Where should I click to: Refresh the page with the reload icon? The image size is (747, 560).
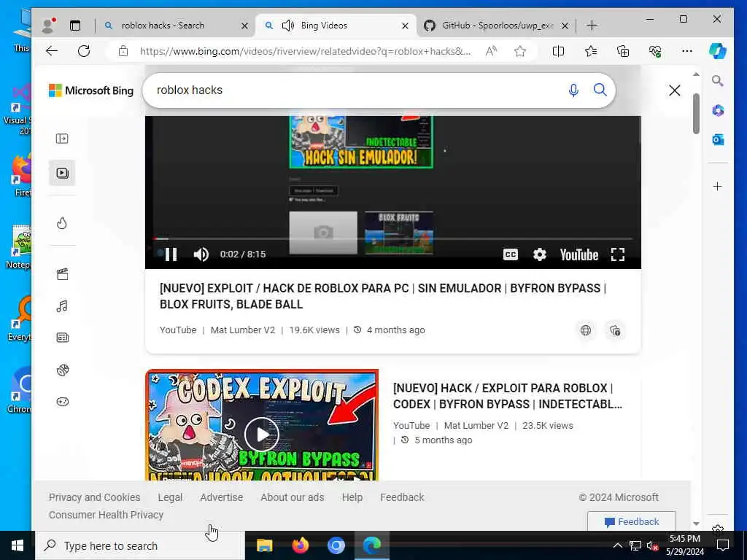[x=84, y=51]
